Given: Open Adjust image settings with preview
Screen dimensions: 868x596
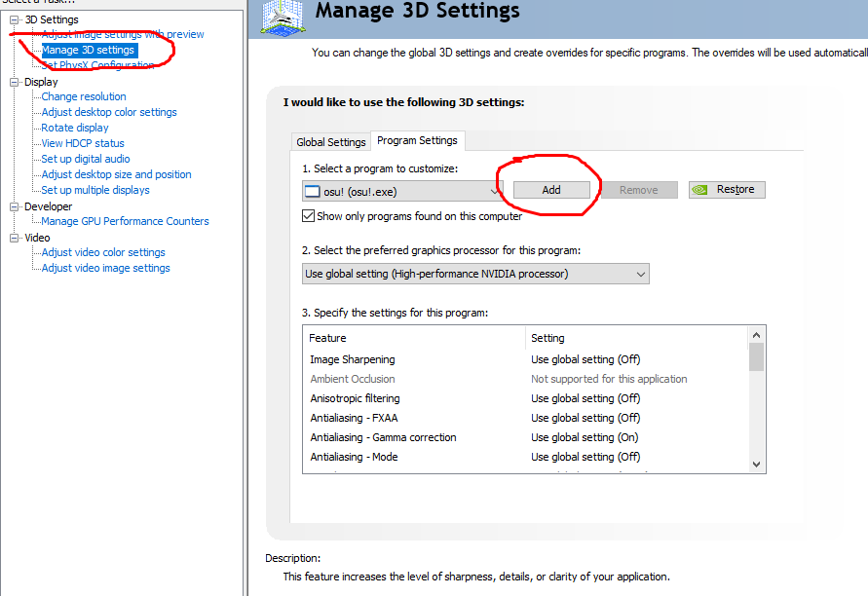Looking at the screenshot, I should (x=123, y=34).
